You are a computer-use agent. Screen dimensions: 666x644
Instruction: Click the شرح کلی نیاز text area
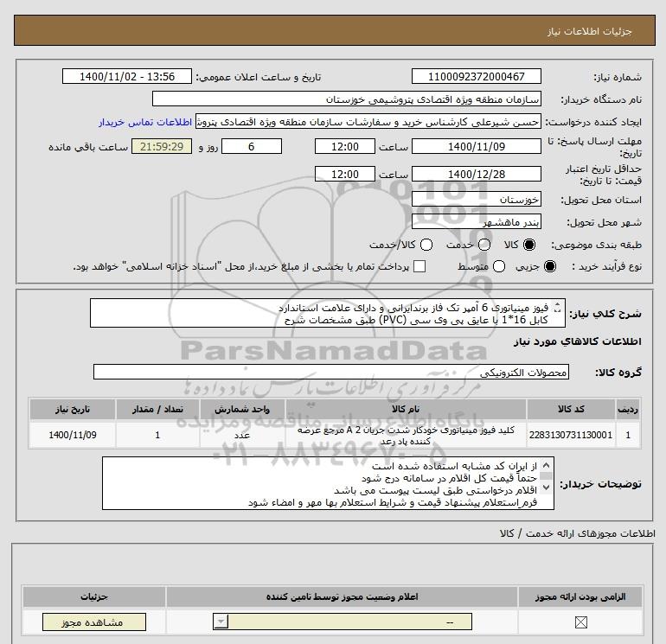pos(328,313)
